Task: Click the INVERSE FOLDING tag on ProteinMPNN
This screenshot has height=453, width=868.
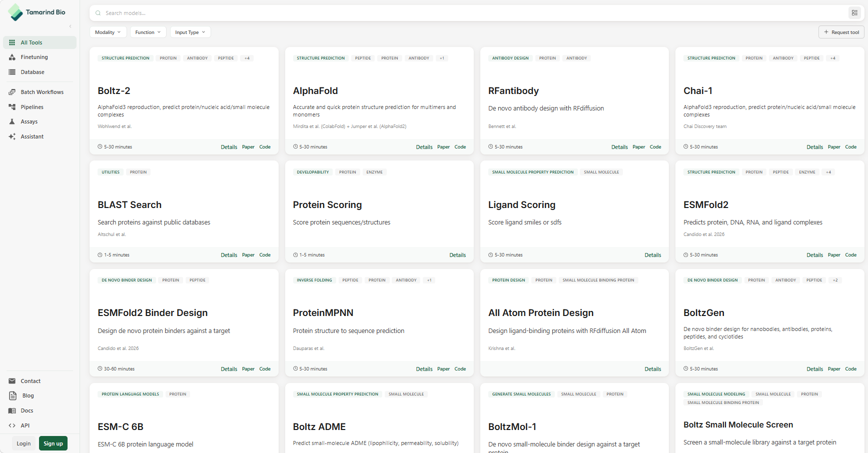Action: click(314, 280)
